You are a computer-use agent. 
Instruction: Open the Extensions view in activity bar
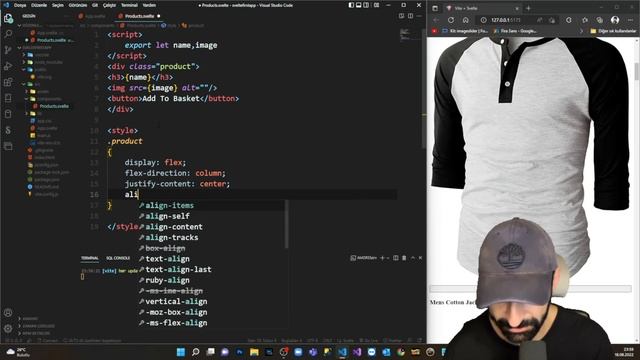[8, 82]
